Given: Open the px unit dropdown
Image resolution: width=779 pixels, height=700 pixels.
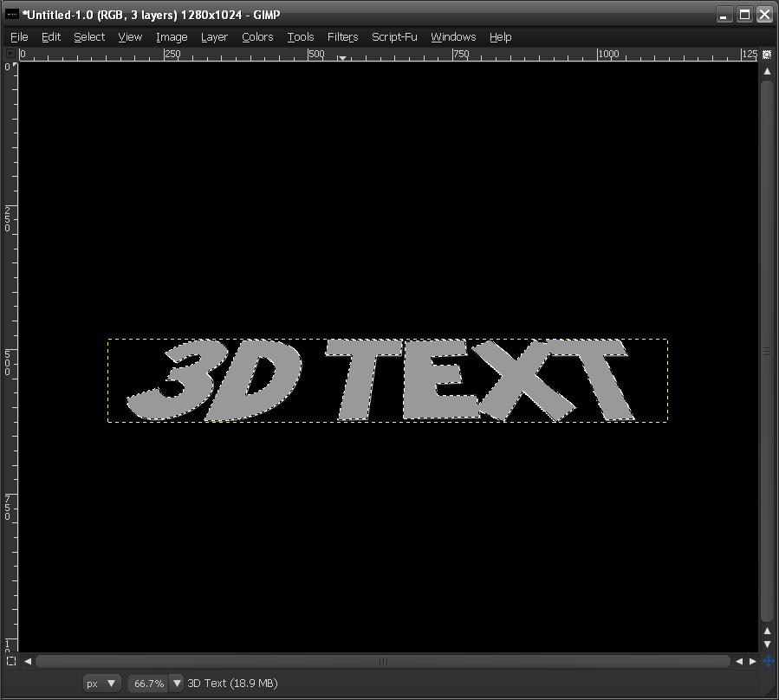Looking at the screenshot, I should point(101,683).
